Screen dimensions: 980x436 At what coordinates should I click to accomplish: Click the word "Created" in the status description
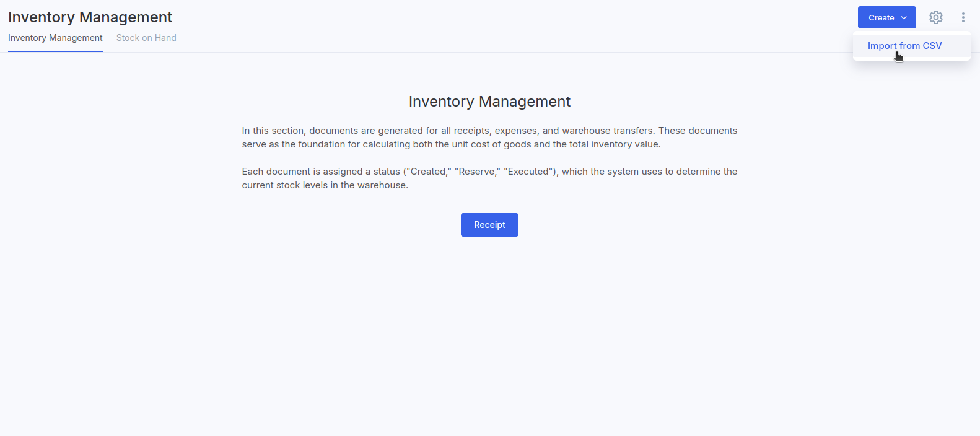tap(428, 172)
